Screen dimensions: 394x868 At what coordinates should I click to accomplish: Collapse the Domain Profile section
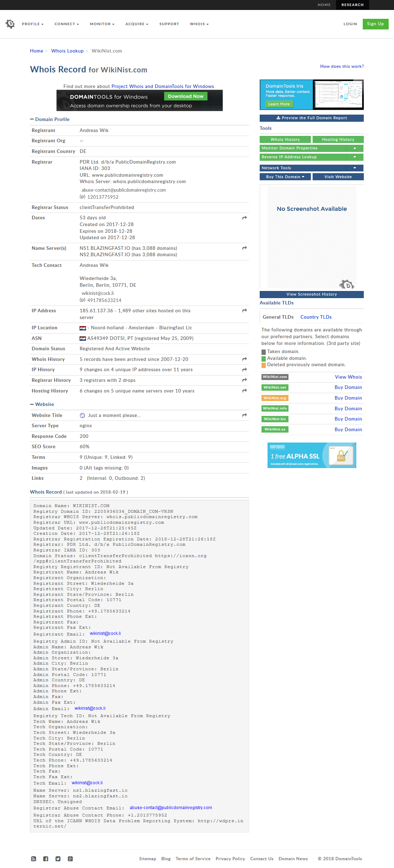tap(50, 120)
